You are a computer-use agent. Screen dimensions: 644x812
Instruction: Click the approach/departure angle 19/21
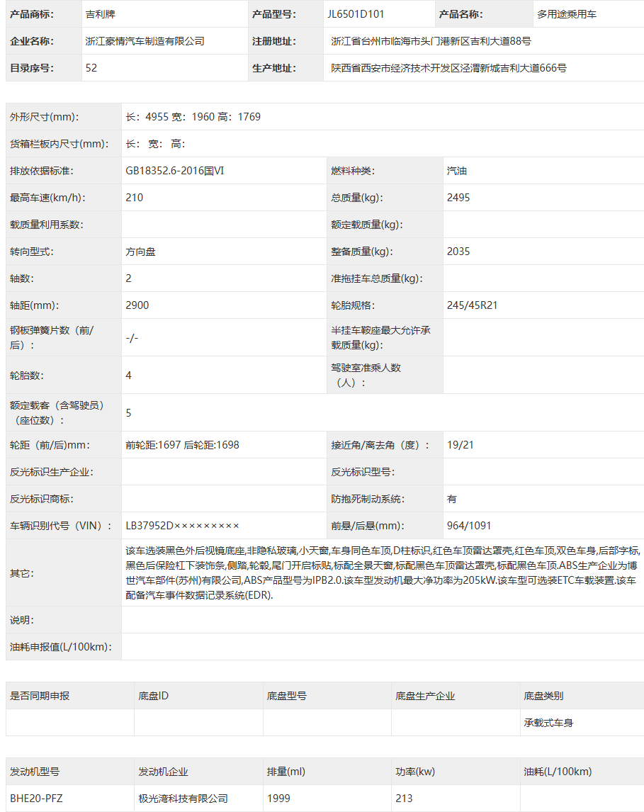tap(461, 445)
